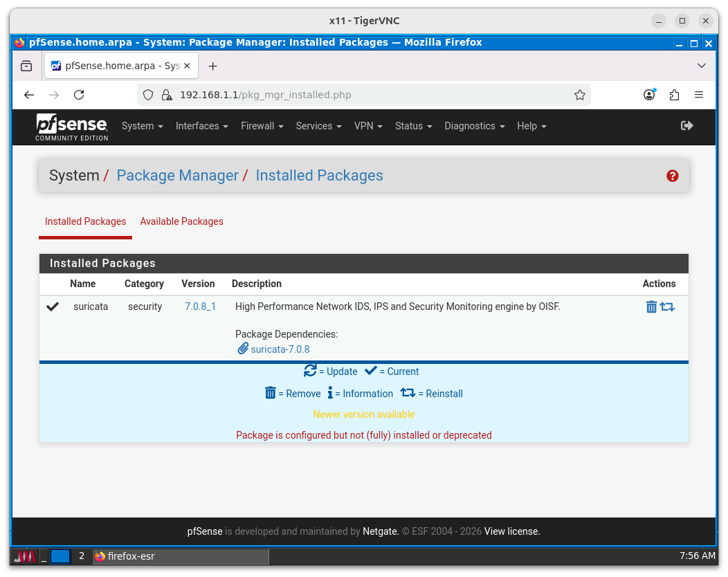
Task: Expand the Diagnostics menu
Action: coord(474,127)
